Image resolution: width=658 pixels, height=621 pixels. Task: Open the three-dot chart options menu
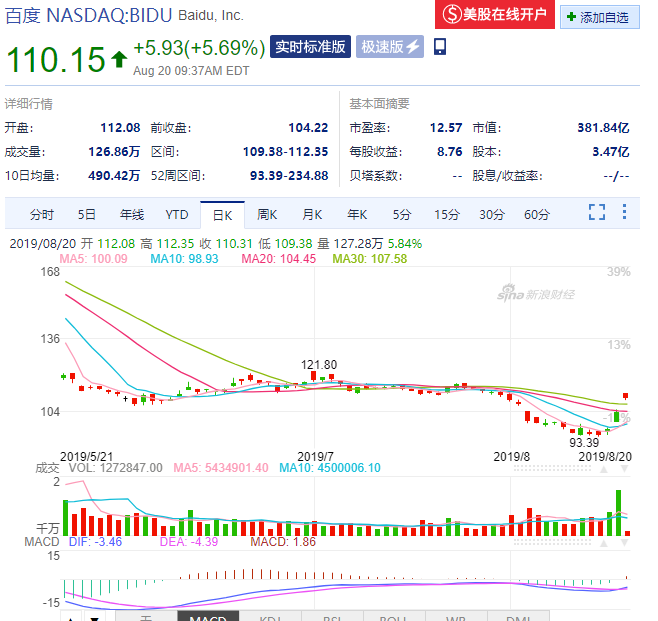[625, 212]
